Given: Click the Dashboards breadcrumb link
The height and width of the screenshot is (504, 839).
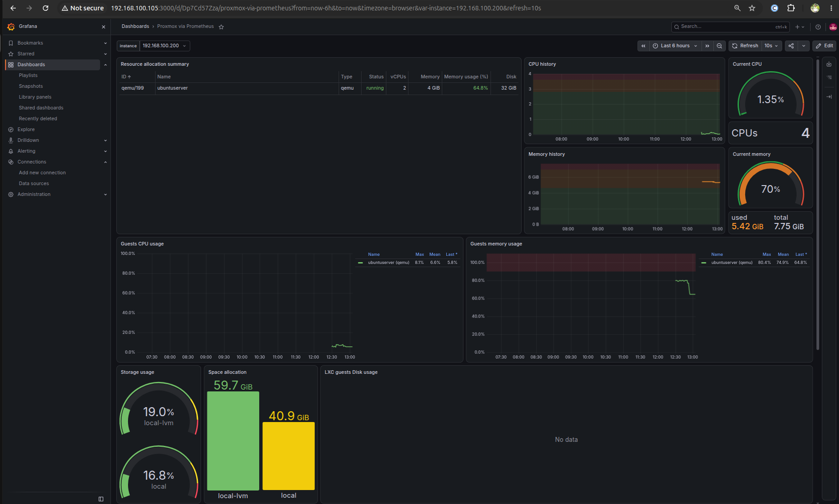Looking at the screenshot, I should tap(135, 27).
